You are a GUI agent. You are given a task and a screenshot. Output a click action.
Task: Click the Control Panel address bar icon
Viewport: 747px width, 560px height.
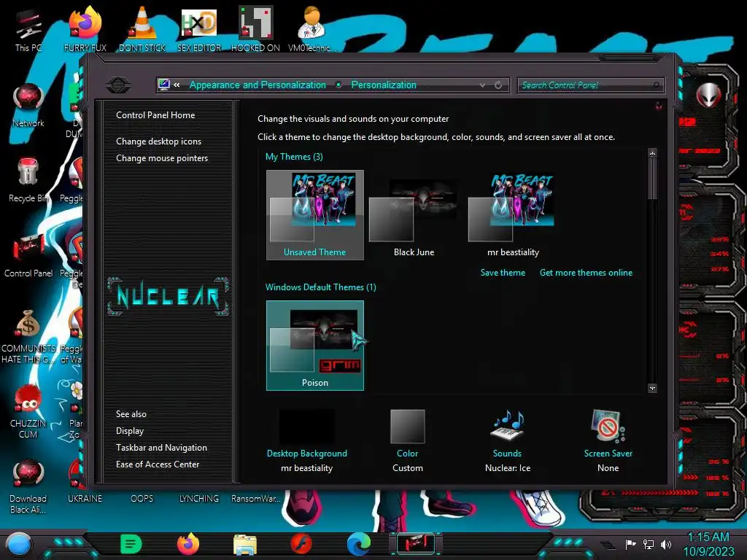click(x=164, y=85)
